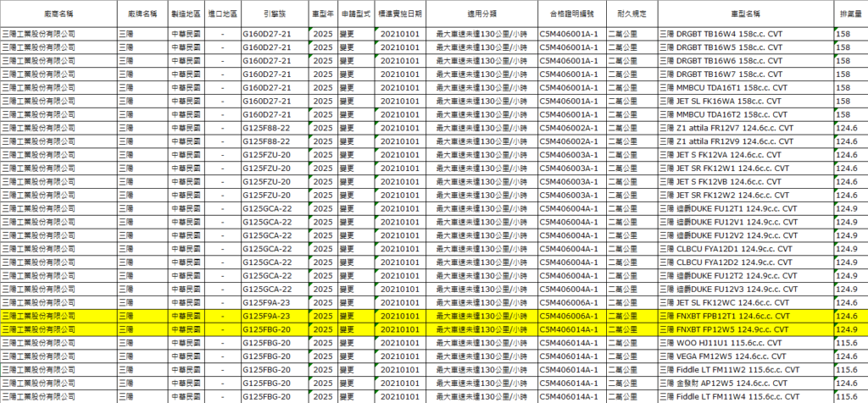Click cell 三陽 VEGA FM12W5 124.6c.c. CVT
Image resolution: width=868 pixels, height=403 pixels.
[746, 356]
